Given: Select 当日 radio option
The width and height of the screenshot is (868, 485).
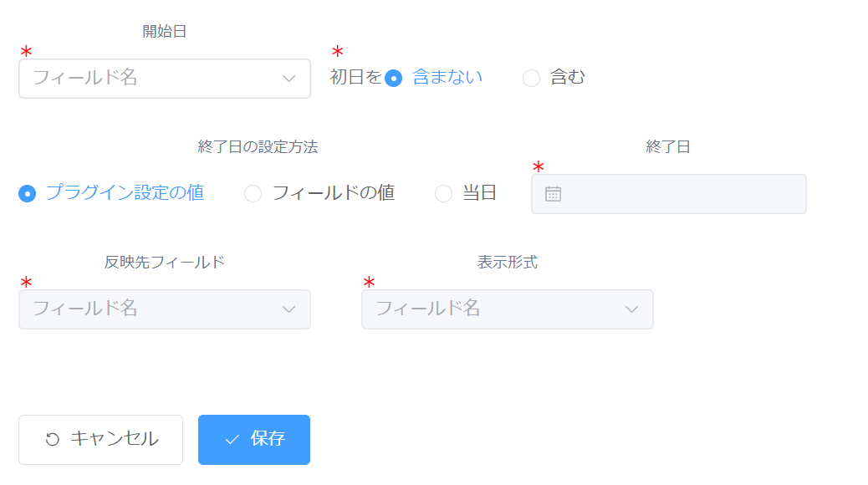Looking at the screenshot, I should click(443, 193).
